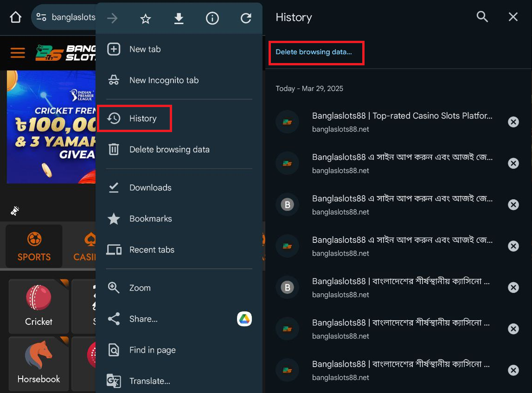Choose Delete browsing data menu entry
Screen dimensions: 532x393
tap(179, 150)
